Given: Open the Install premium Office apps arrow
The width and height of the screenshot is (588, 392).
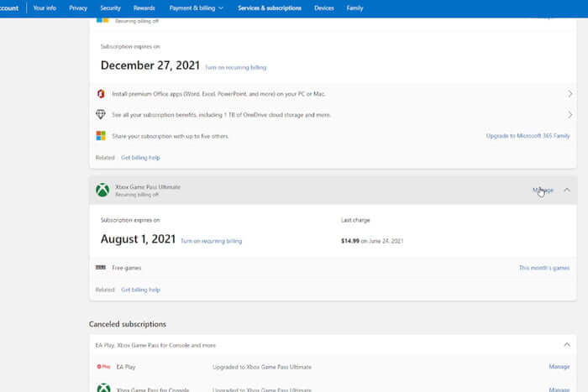Looking at the screenshot, I should 570,94.
